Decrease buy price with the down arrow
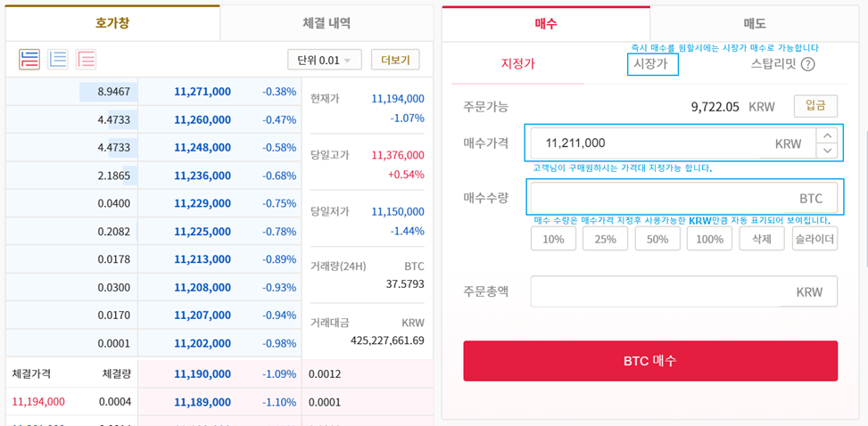The width and height of the screenshot is (868, 426). 827,151
